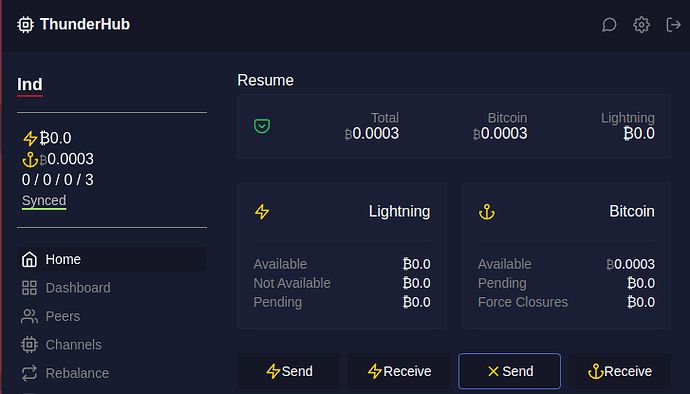Open the chat messages icon
This screenshot has width=690, height=394.
609,25
